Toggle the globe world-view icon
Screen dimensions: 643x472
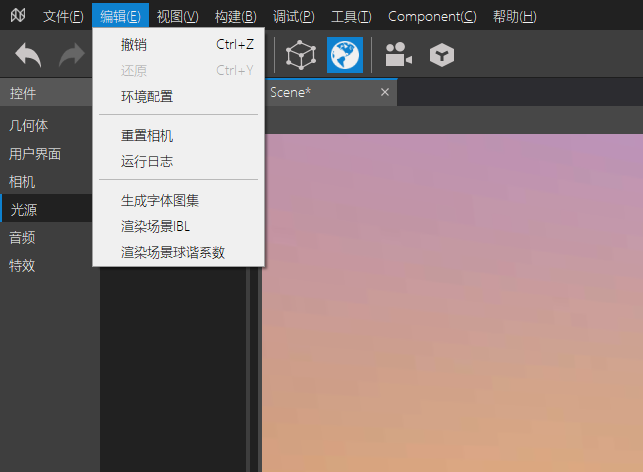point(345,55)
